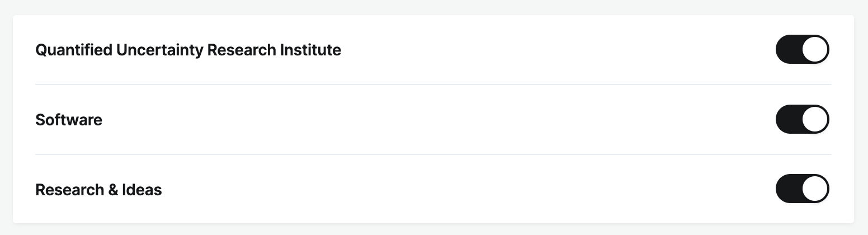Click the Research & Ideas label text
The image size is (868, 235).
(x=98, y=190)
